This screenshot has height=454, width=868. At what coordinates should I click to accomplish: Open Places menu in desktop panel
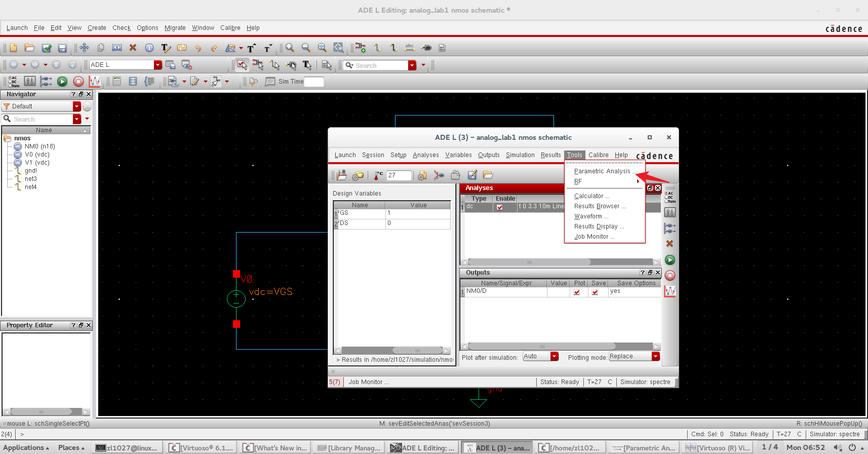coord(71,447)
